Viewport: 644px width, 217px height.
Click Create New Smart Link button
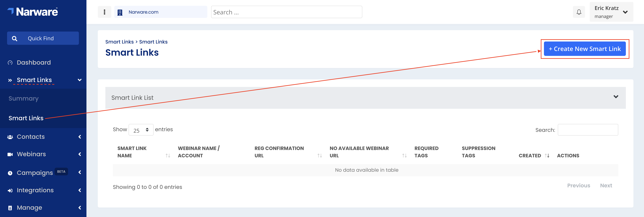pos(585,49)
